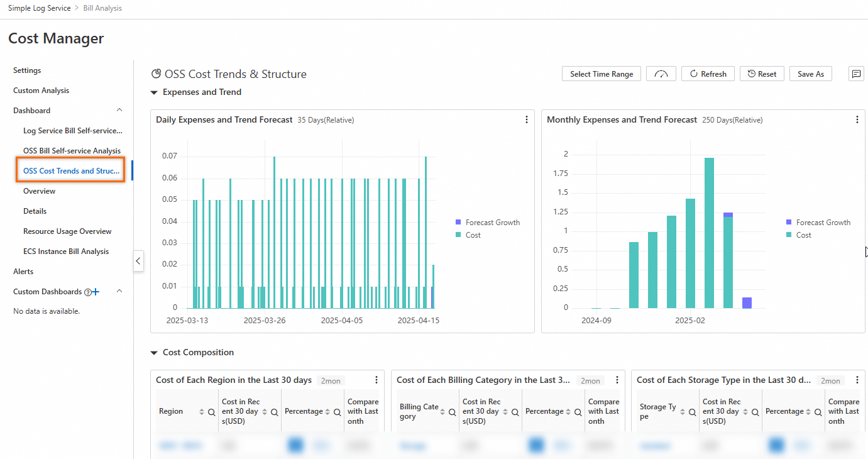Collapse the Cost Composition section
Viewport: 868px width, 459px height.
pos(154,353)
